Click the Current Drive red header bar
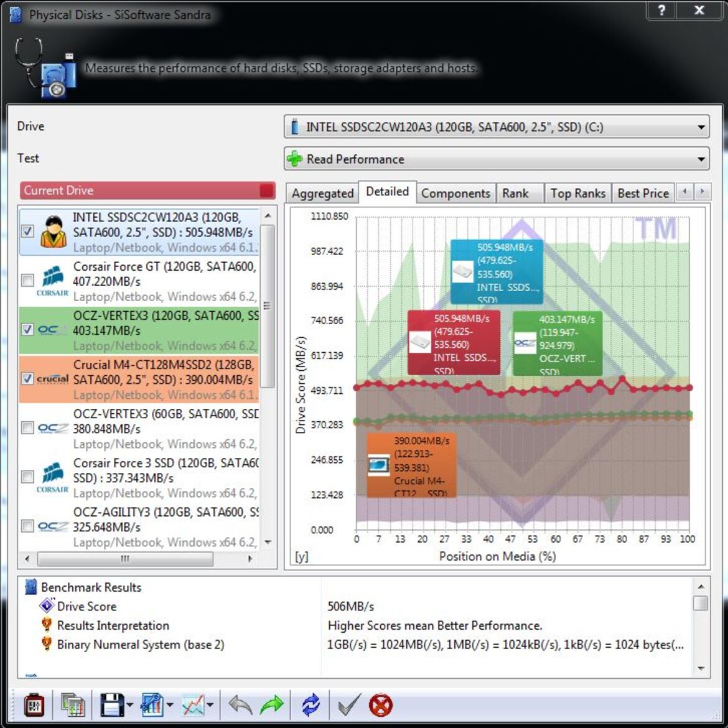The height and width of the screenshot is (728, 728). tap(147, 190)
